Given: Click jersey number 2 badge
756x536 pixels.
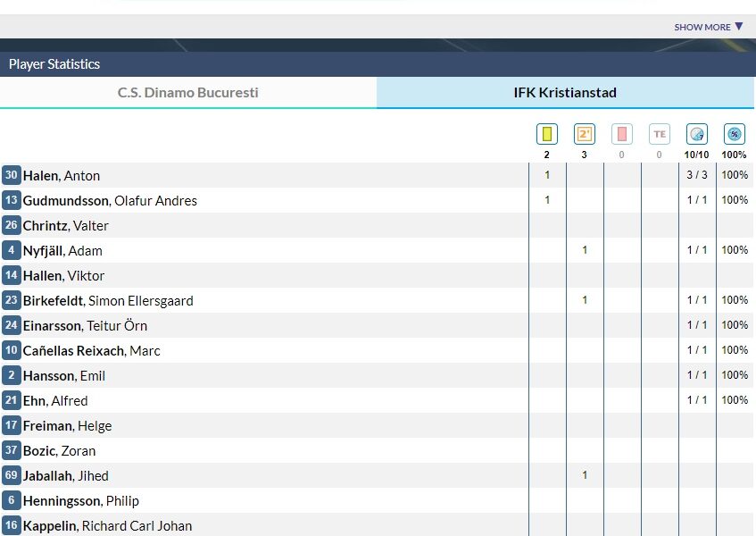Looking at the screenshot, I should (11, 375).
